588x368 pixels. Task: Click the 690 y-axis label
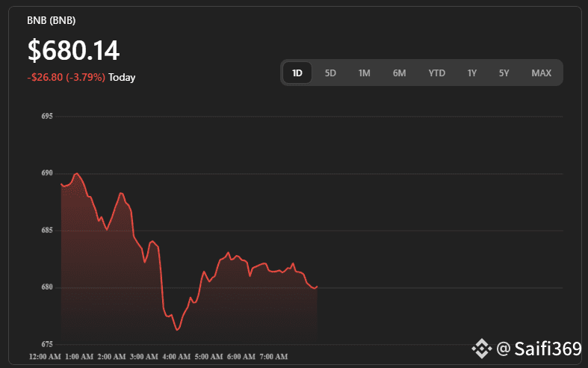point(47,173)
